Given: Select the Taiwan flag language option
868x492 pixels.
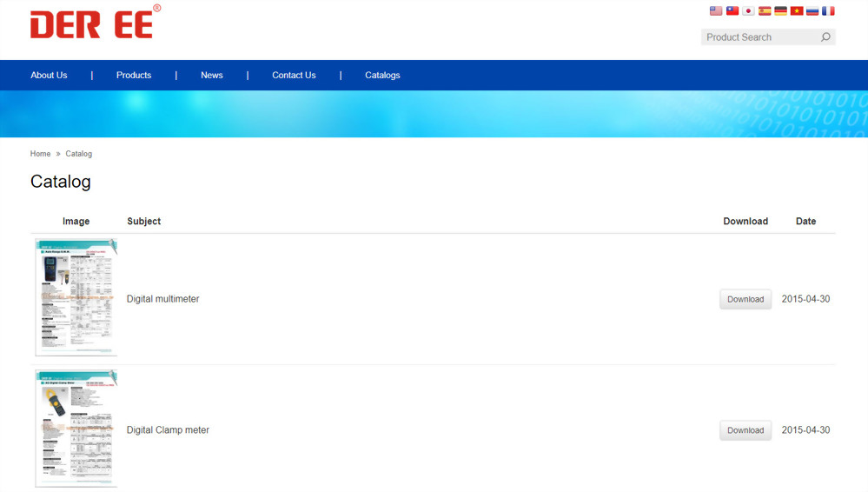Looking at the screenshot, I should [732, 11].
